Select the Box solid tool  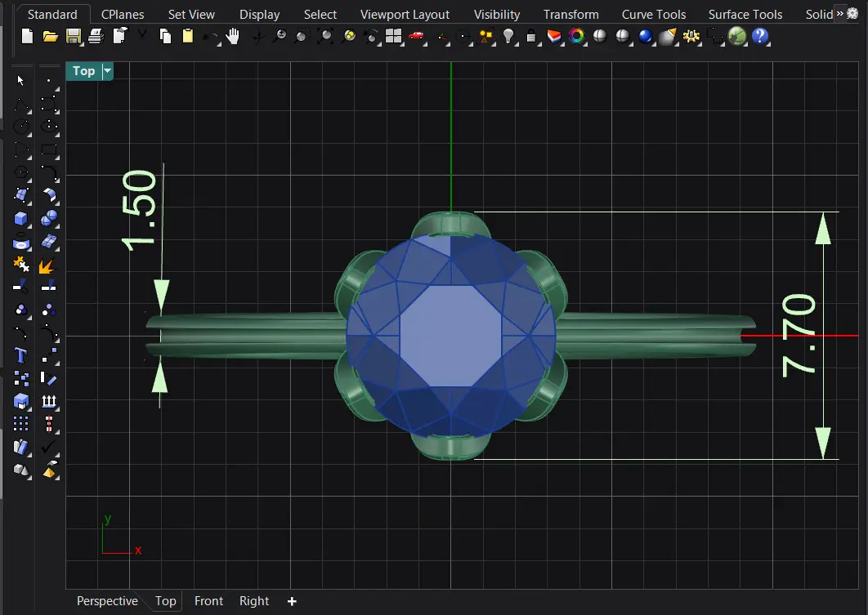tap(21, 218)
